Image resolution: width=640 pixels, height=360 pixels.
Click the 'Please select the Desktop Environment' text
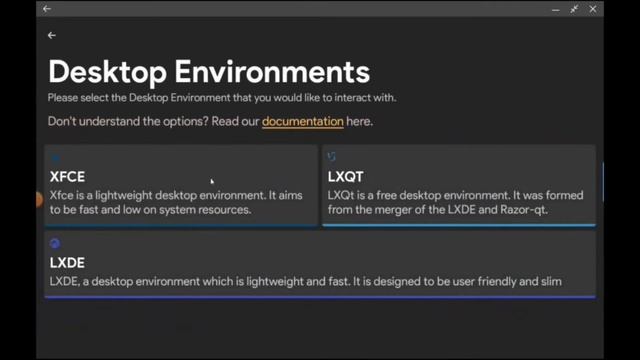coord(222,98)
